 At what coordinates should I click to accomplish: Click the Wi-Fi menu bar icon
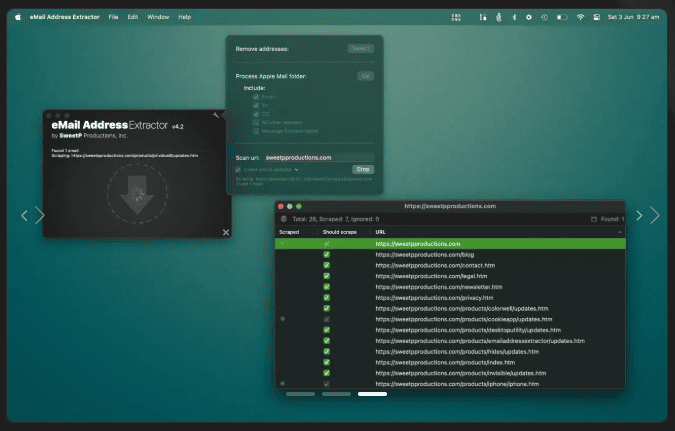(580, 17)
